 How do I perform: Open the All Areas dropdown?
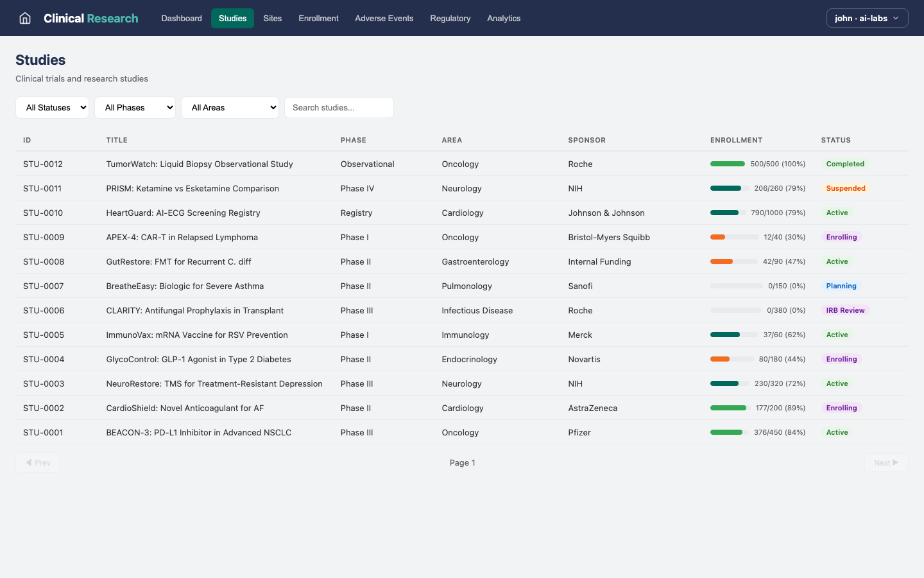pyautogui.click(x=230, y=108)
